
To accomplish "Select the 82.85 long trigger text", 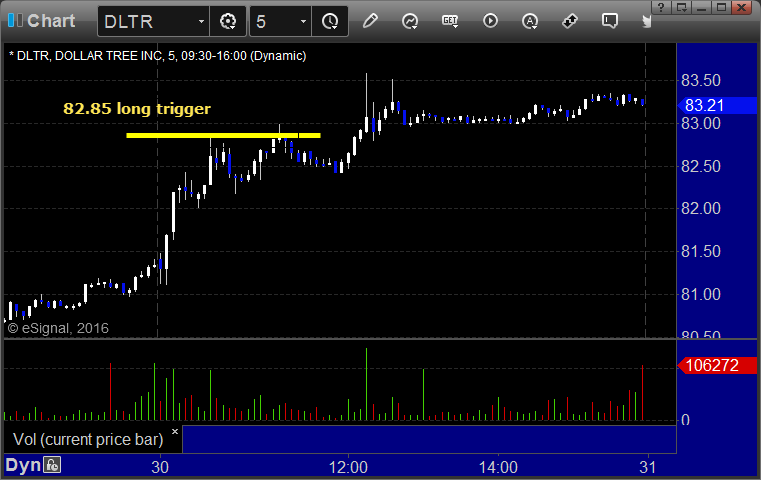I will (x=137, y=108).
